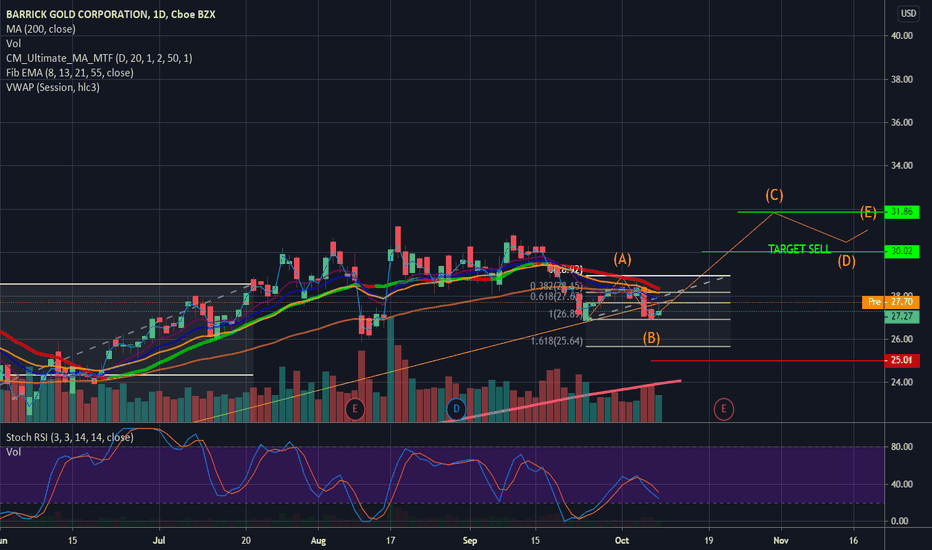Click the orange Pre 27.70 price label

click(890, 302)
